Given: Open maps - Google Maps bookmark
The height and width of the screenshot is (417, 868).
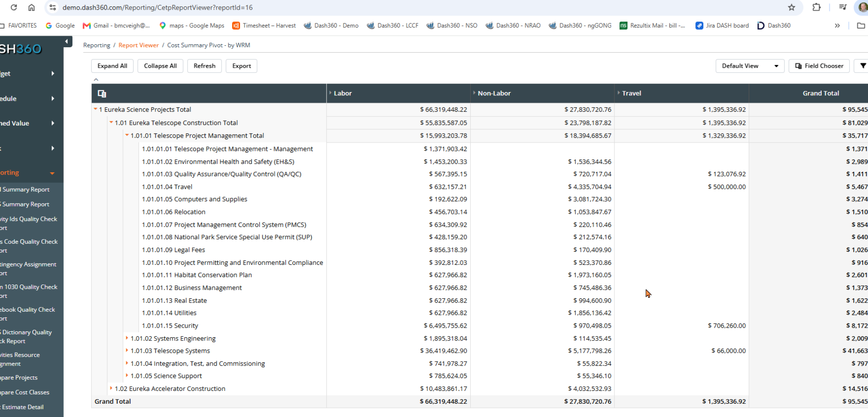Looking at the screenshot, I should 191,26.
